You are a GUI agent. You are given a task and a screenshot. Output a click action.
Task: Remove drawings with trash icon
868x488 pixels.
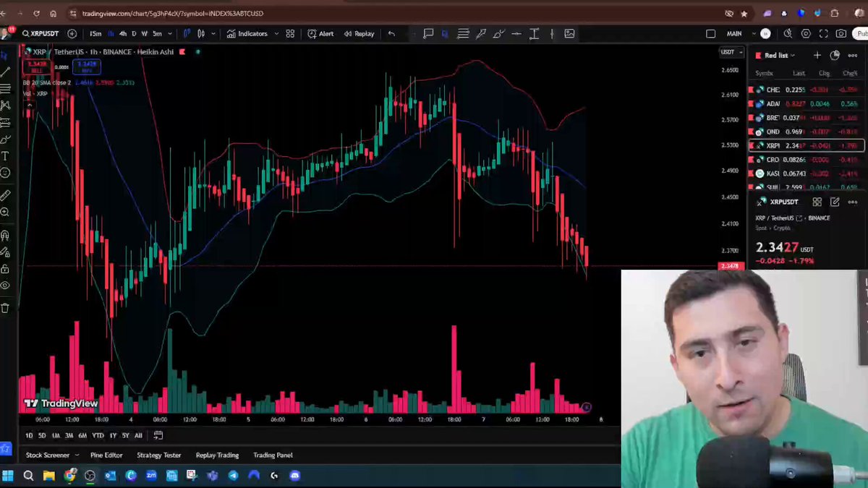pos(5,308)
